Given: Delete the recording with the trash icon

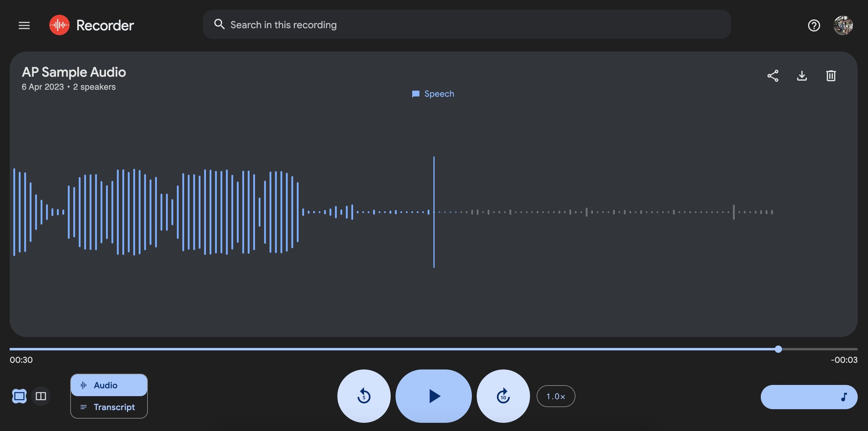Looking at the screenshot, I should [831, 75].
